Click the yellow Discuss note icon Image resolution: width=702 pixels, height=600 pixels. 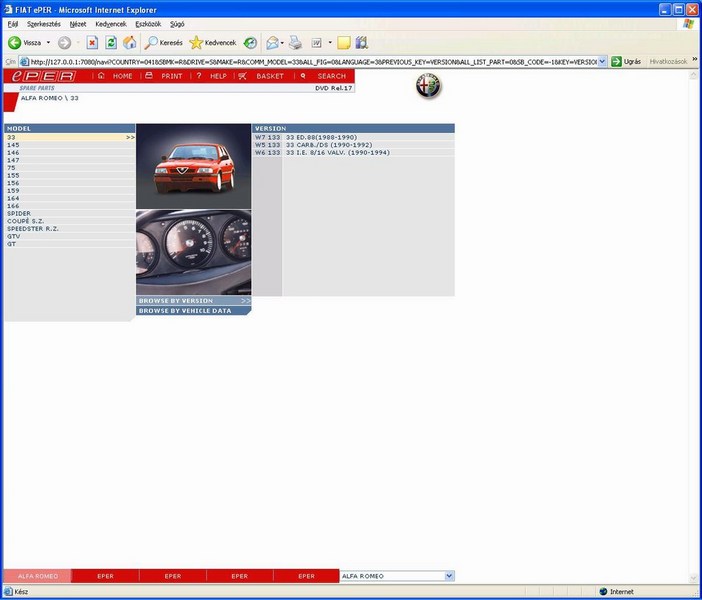(344, 43)
